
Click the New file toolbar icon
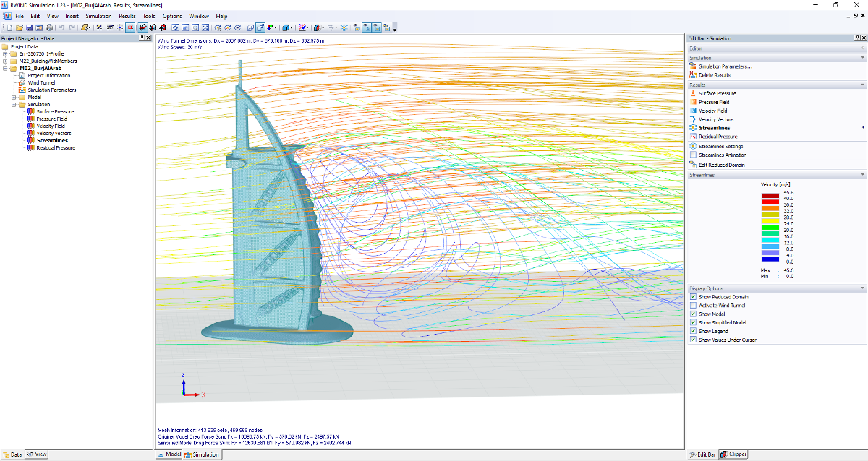[9, 27]
